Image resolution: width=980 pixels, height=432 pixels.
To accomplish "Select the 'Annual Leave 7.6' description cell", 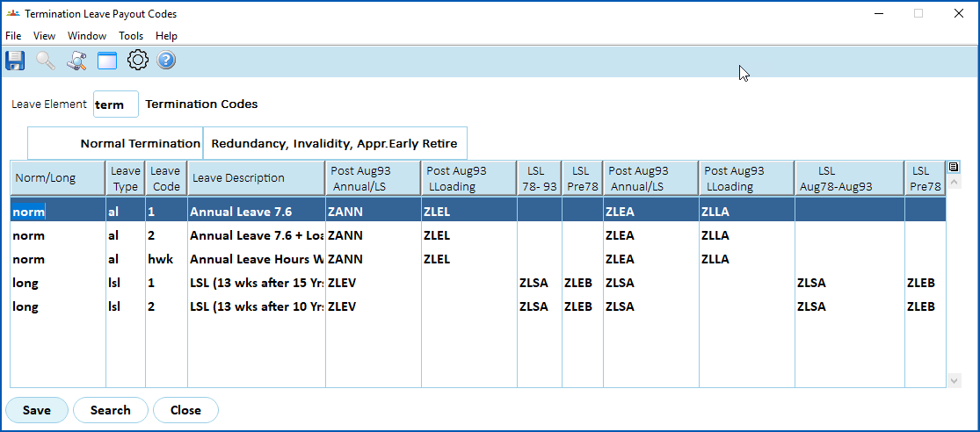I will pyautogui.click(x=257, y=212).
